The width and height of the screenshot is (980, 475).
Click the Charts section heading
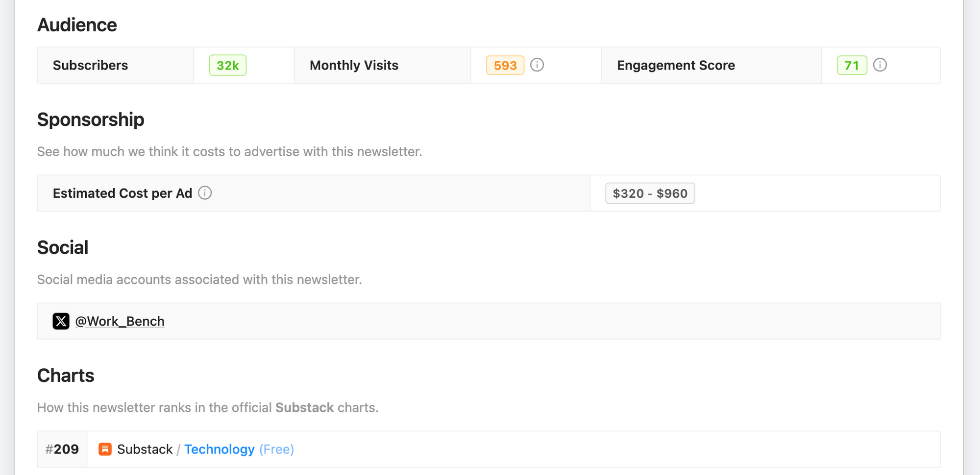(x=66, y=376)
